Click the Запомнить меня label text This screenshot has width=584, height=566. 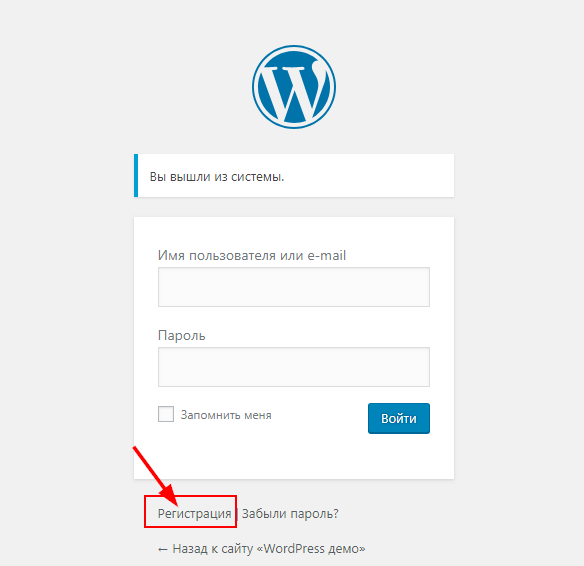point(226,415)
